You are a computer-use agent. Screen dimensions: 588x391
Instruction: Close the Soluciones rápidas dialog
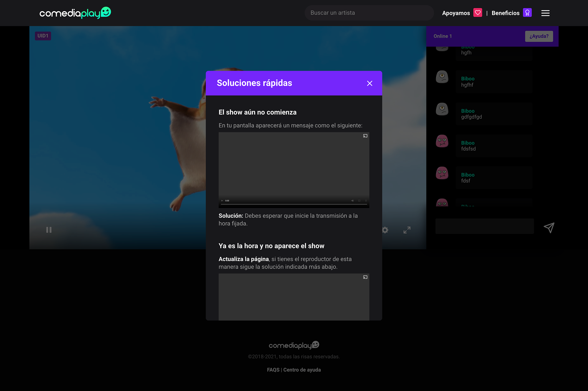[x=370, y=83]
